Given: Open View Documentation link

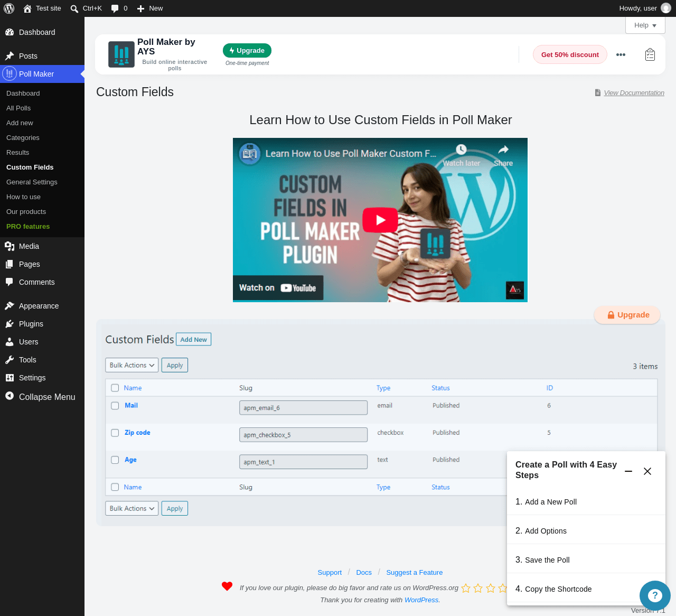Looking at the screenshot, I should tap(634, 93).
